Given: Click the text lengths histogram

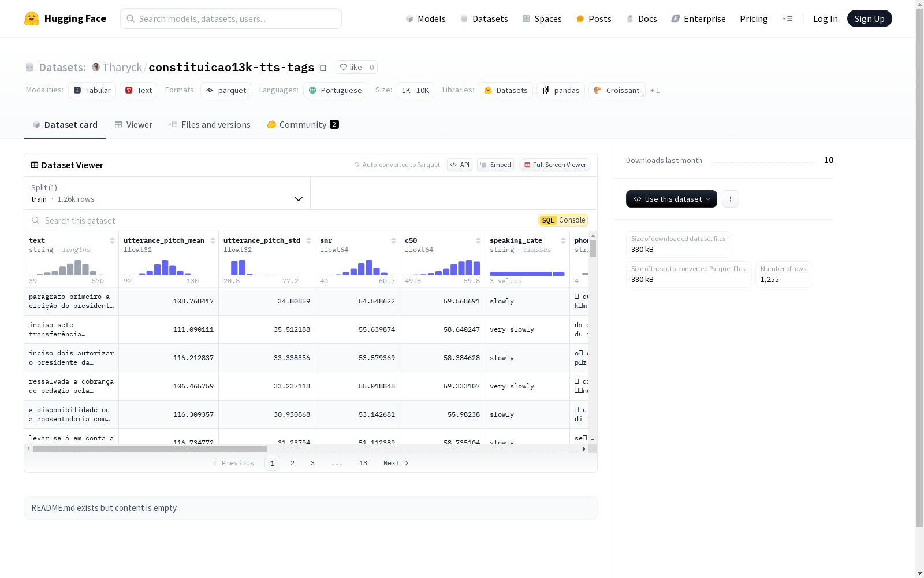Looking at the screenshot, I should click(66, 267).
